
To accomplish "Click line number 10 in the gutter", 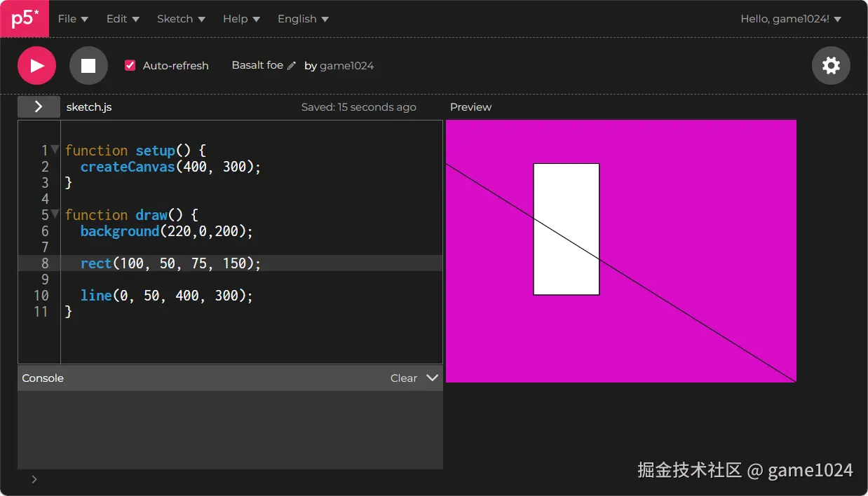I will pos(41,296).
